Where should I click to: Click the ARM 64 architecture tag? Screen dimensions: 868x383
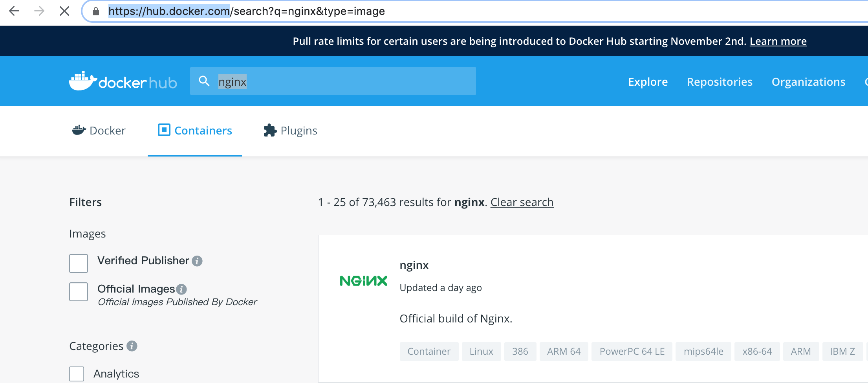(x=564, y=351)
